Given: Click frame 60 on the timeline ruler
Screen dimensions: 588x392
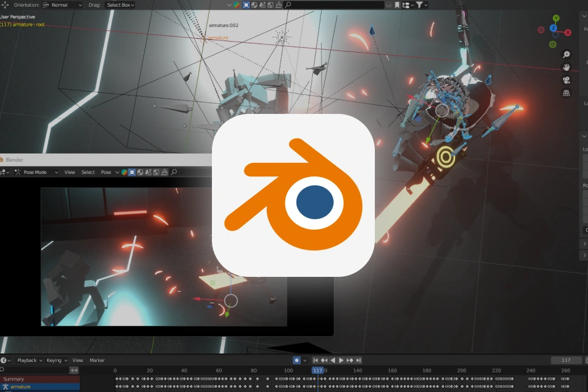Looking at the screenshot, I should coord(219,370).
